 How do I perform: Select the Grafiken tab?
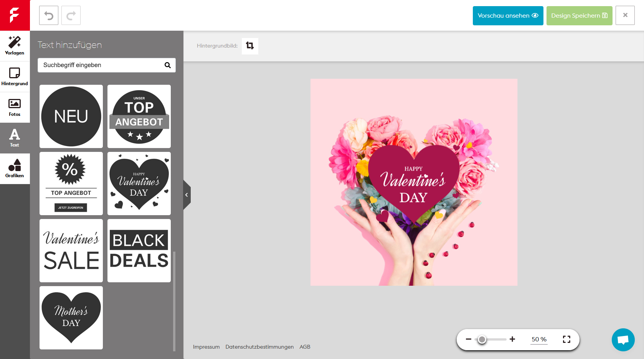click(15, 169)
